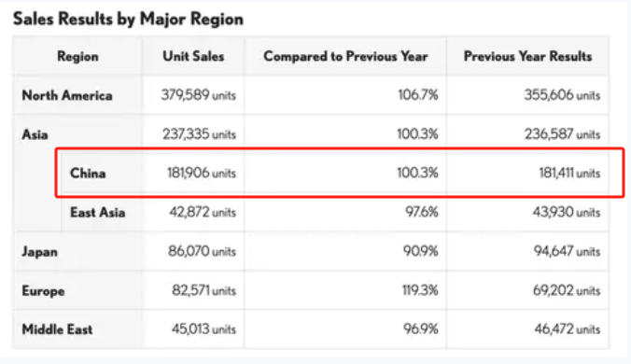Click the 236,587 units Asia cell

(x=562, y=134)
